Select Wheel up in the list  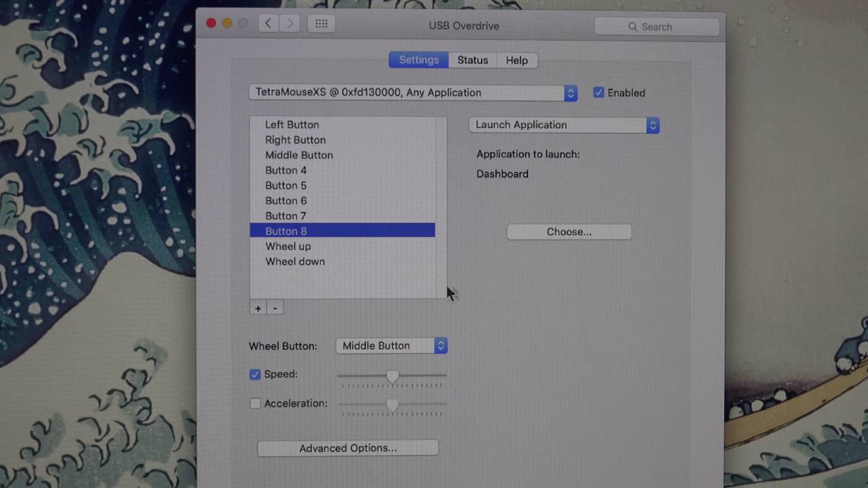click(342, 247)
